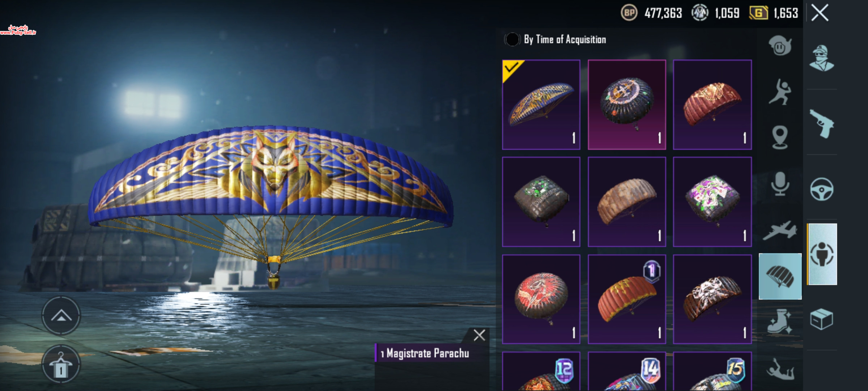Switch to the highlighted character gear tab
This screenshot has width=868, height=391.
point(822,254)
